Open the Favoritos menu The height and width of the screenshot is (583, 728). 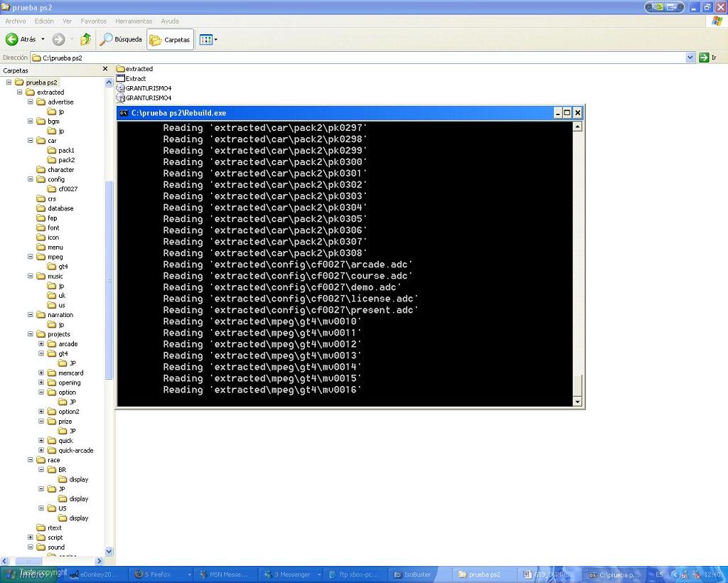click(x=93, y=21)
